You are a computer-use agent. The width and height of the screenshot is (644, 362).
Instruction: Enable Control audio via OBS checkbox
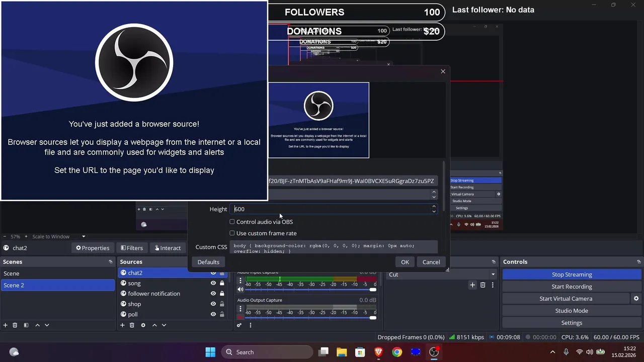point(232,222)
